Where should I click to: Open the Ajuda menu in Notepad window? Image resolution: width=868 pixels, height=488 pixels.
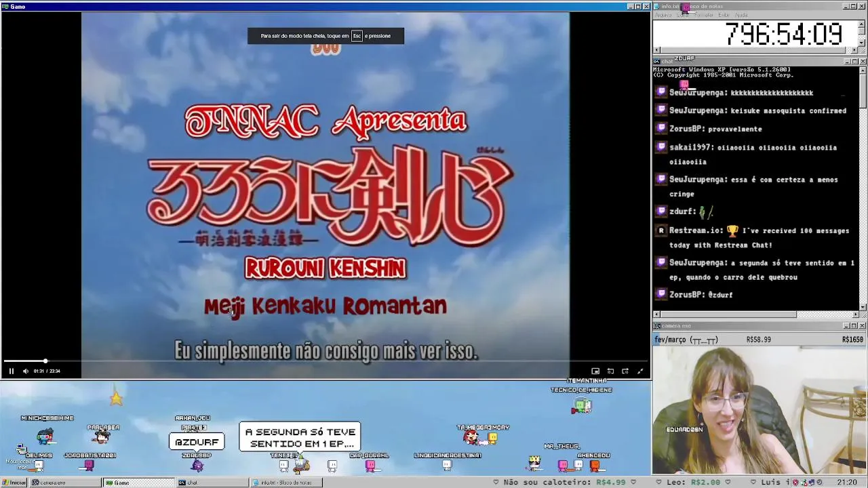[742, 15]
